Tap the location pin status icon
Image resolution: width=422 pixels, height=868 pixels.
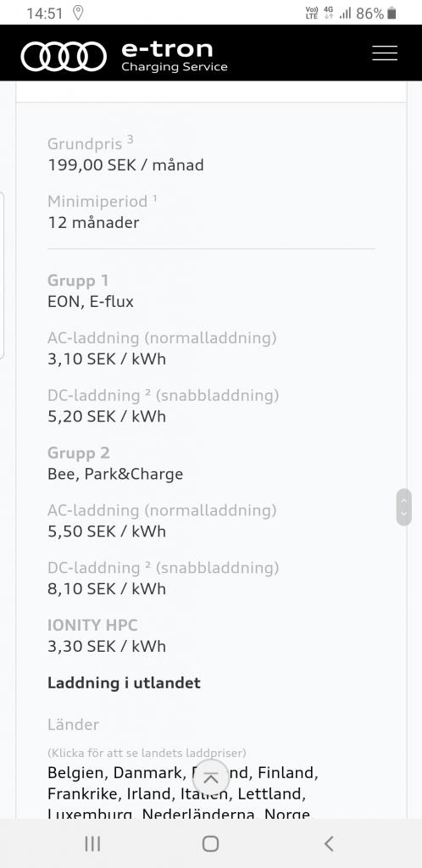pyautogui.click(x=78, y=13)
